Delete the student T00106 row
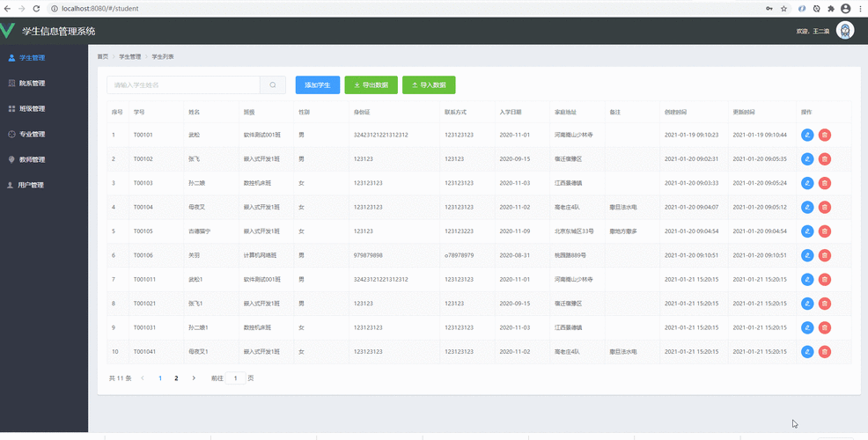This screenshot has height=440, width=868. 824,255
